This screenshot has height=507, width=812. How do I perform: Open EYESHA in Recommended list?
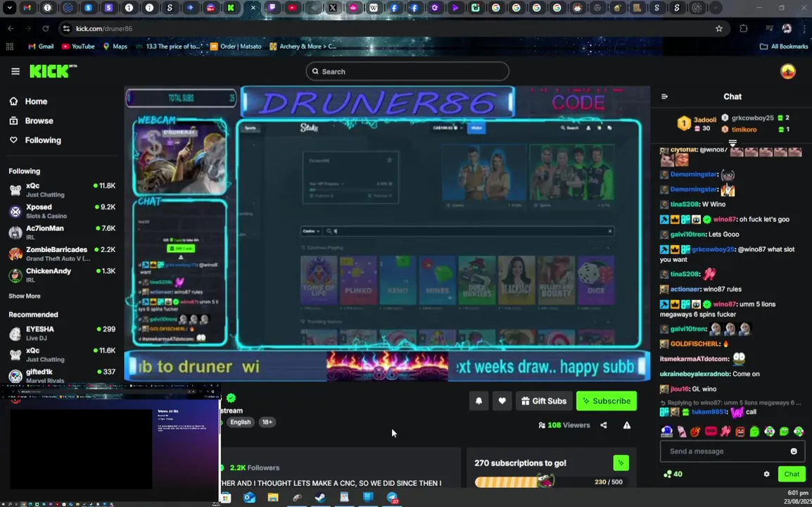[62, 333]
